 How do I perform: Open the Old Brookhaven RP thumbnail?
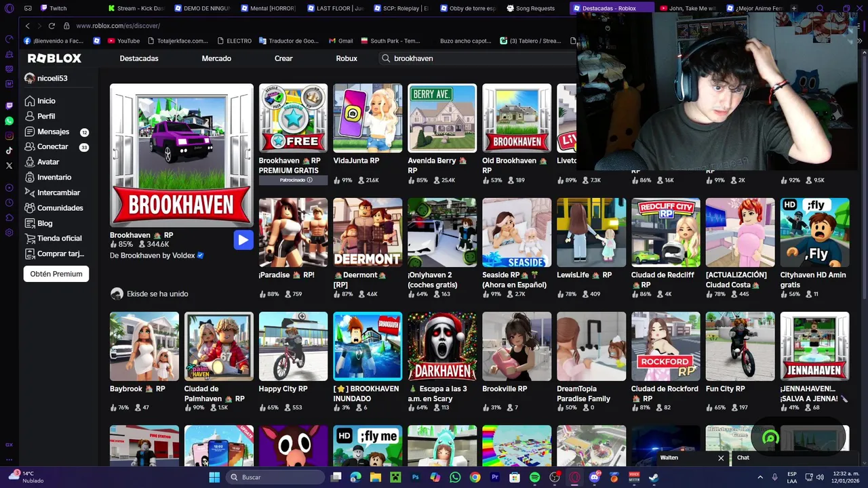pos(517,118)
